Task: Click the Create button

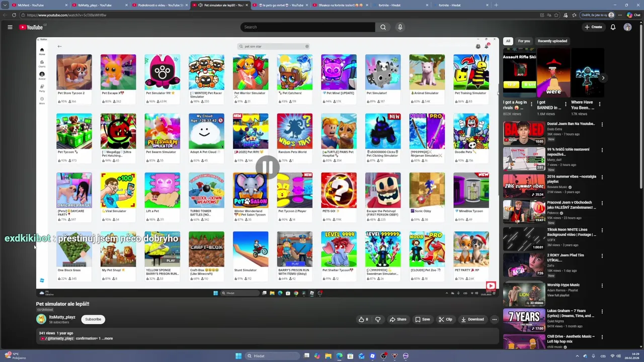Action: click(593, 27)
